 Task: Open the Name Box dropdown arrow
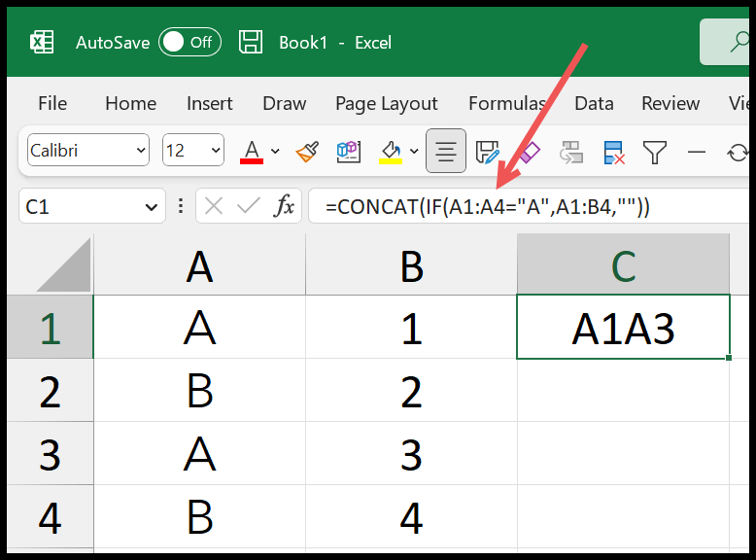(152, 207)
